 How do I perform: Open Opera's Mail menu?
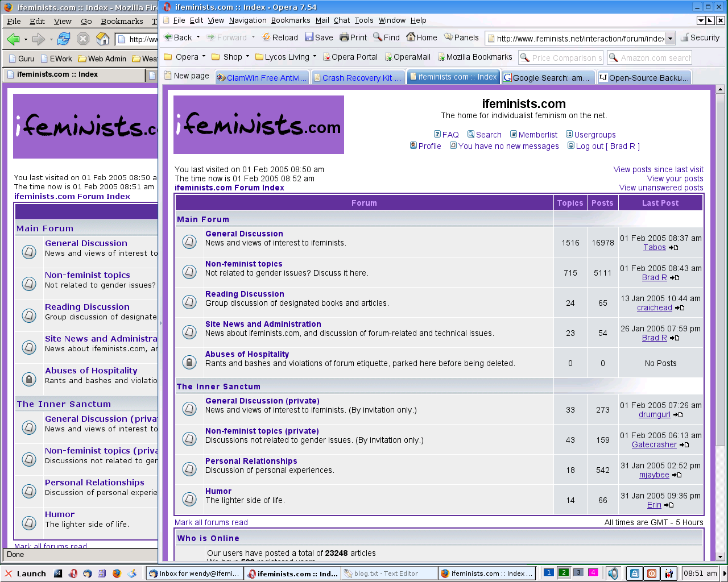pos(322,20)
